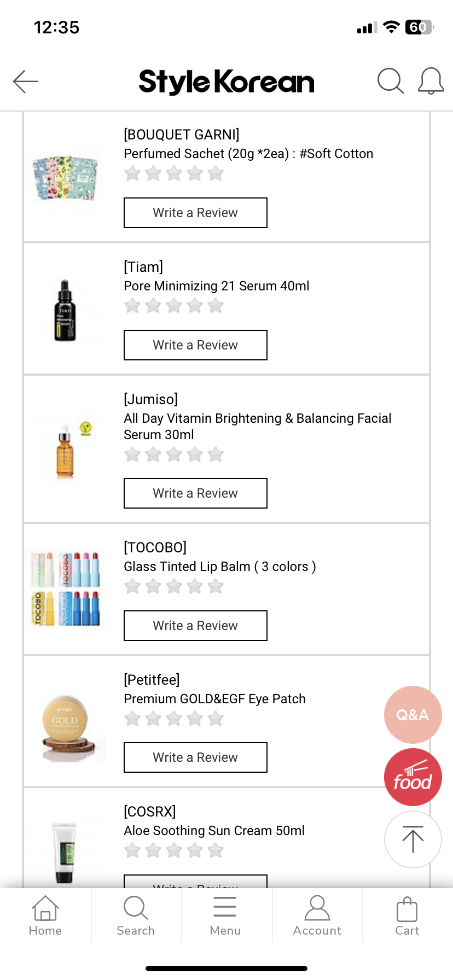The height and width of the screenshot is (980, 453).
Task: Go to Home tab
Action: click(x=45, y=916)
